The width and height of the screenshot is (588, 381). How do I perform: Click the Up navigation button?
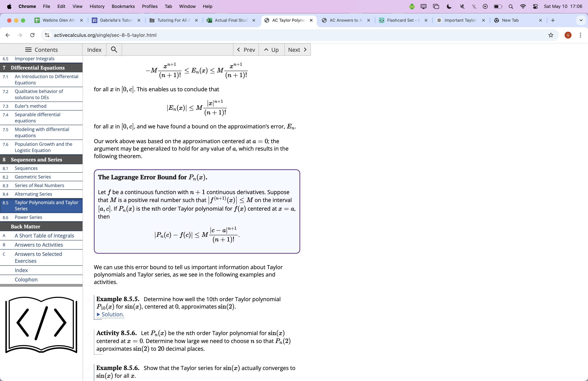click(271, 50)
